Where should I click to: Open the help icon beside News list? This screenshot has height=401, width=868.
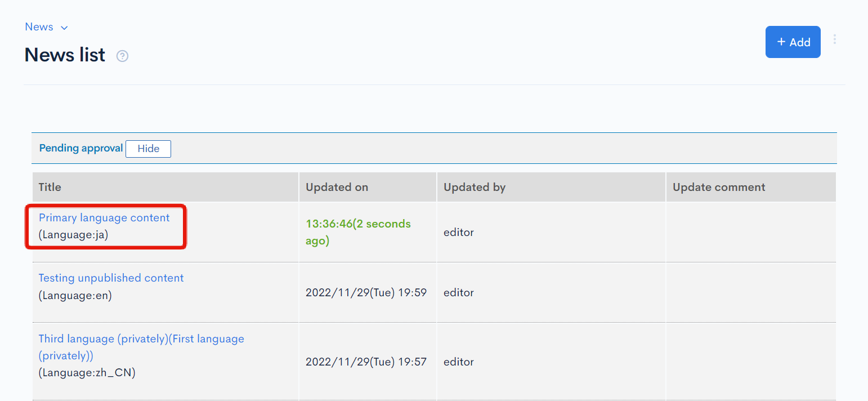(122, 56)
